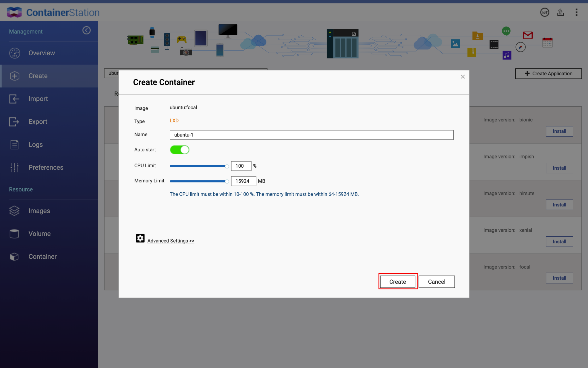588x368 pixels.
Task: Click the IoT icon in header
Action: (544, 12)
